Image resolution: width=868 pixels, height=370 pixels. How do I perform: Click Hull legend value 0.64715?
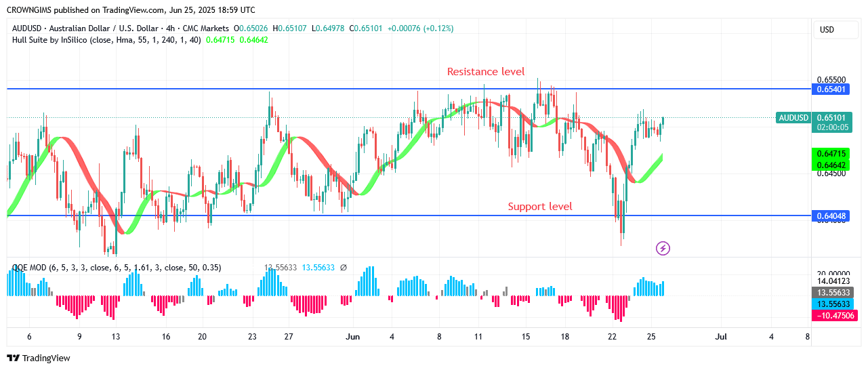point(220,40)
